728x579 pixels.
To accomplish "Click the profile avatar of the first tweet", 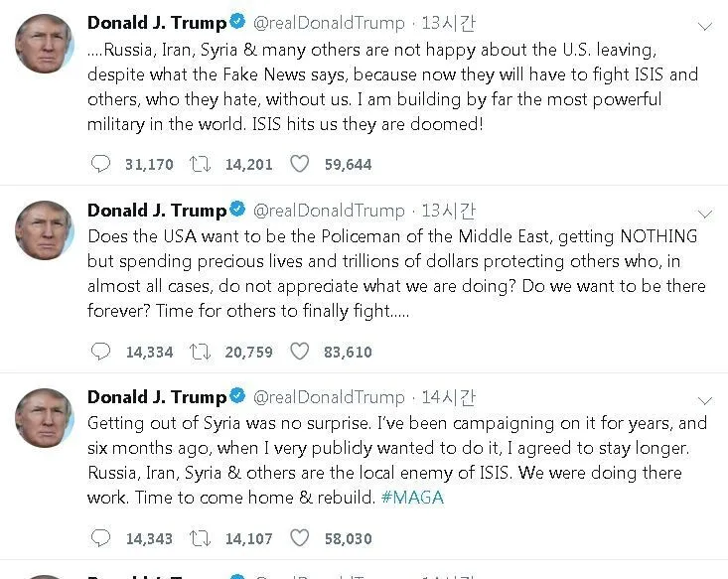I will pyautogui.click(x=45, y=45).
